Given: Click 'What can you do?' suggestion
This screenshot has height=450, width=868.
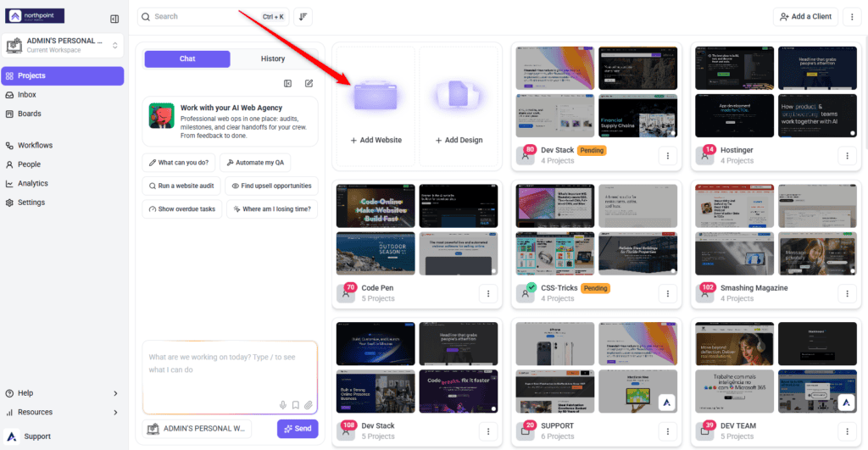Looking at the screenshot, I should click(x=178, y=163).
